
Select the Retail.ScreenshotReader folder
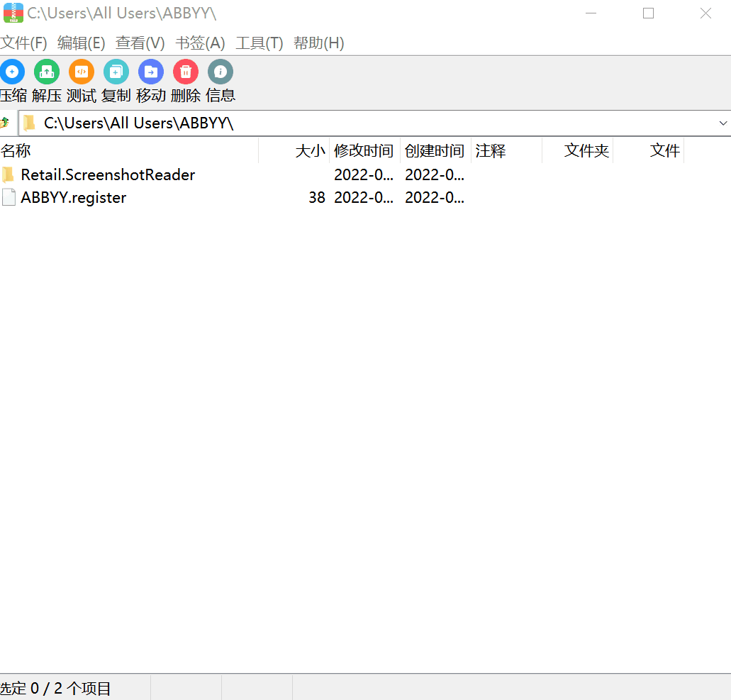[x=107, y=174]
